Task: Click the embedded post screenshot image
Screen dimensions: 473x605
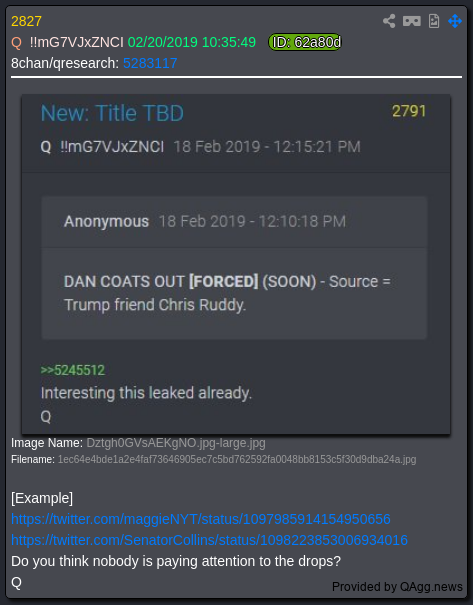Action: point(236,264)
